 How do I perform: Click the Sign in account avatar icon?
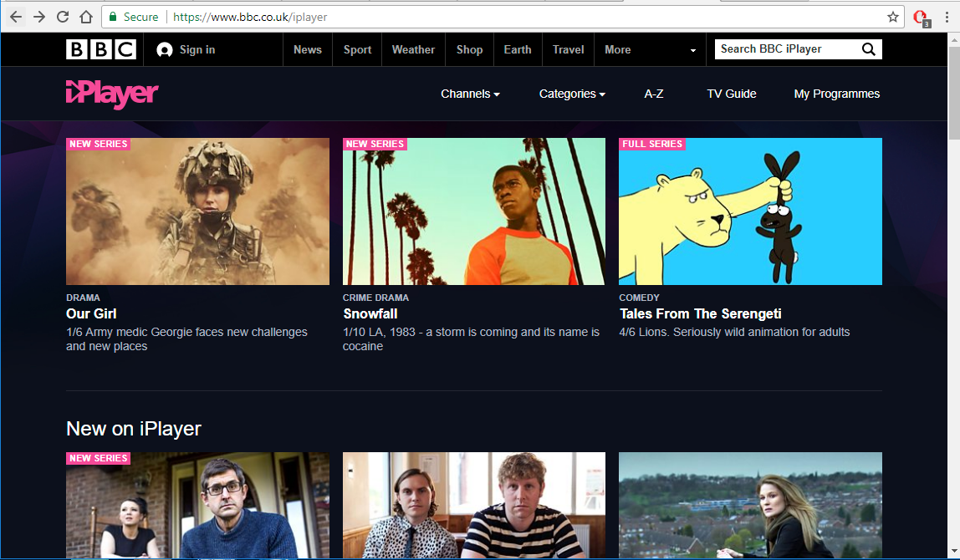pyautogui.click(x=164, y=49)
